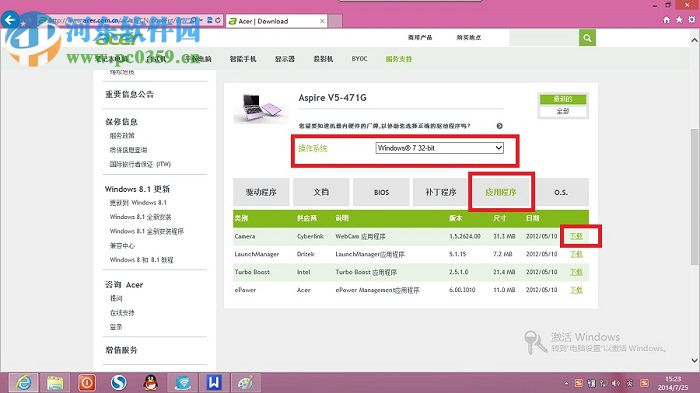Open File Explorer from the taskbar
Image resolution: width=700 pixels, height=393 pixels.
tap(55, 383)
